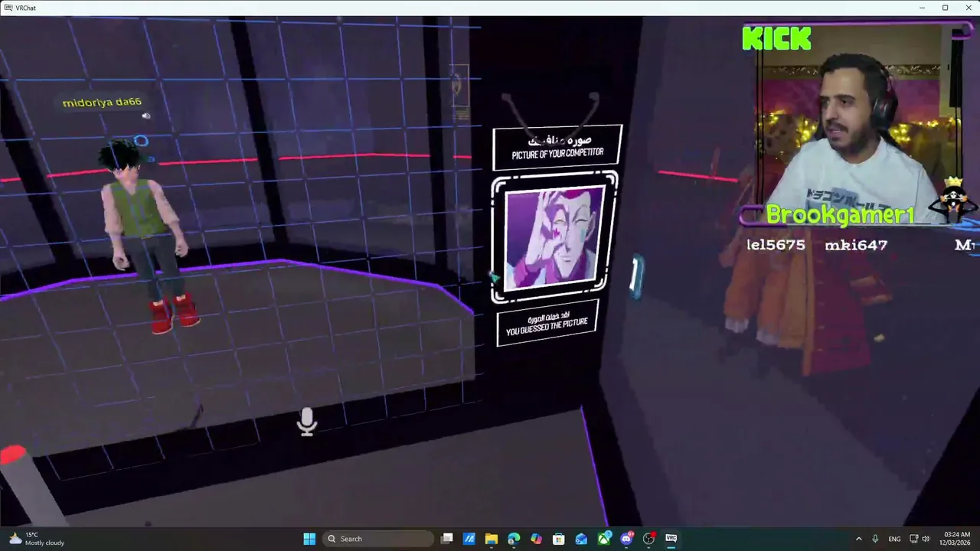Click the streamer webcam overlay

coord(859,122)
